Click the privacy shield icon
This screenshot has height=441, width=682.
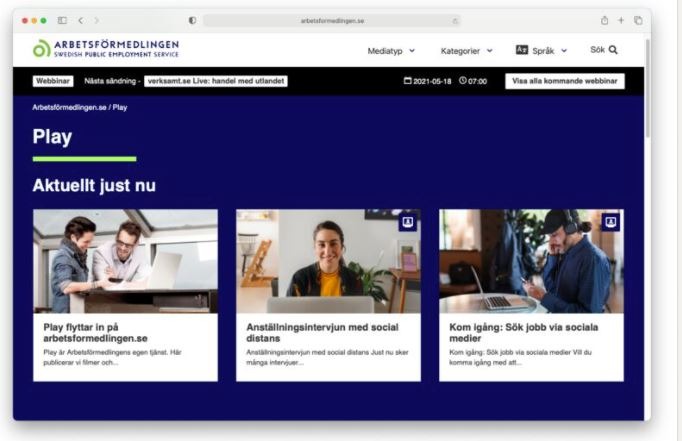pyautogui.click(x=192, y=20)
